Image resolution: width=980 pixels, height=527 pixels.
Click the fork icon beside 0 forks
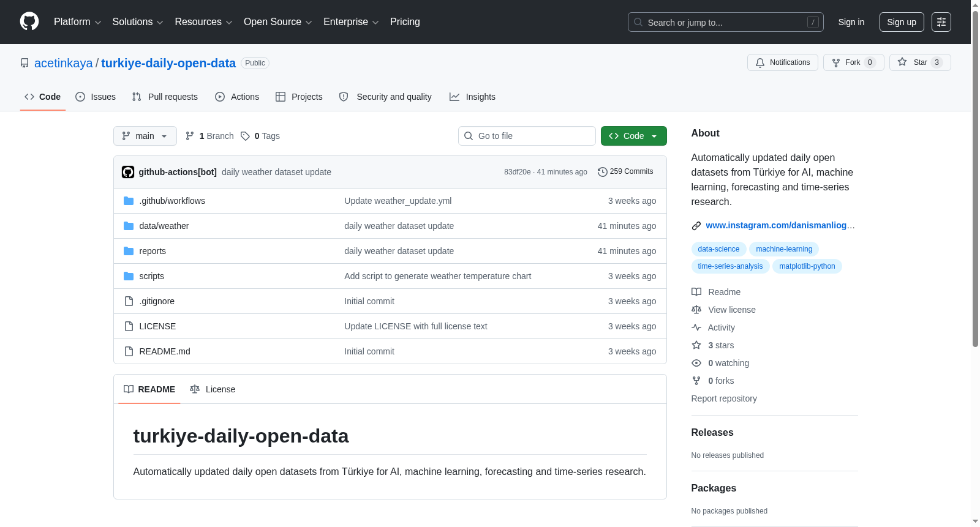pyautogui.click(x=696, y=381)
